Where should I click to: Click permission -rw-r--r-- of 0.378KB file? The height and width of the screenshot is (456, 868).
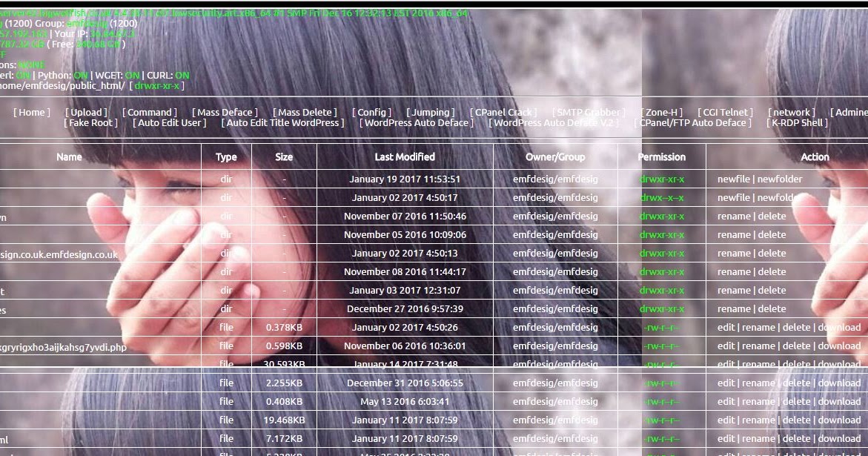point(661,328)
